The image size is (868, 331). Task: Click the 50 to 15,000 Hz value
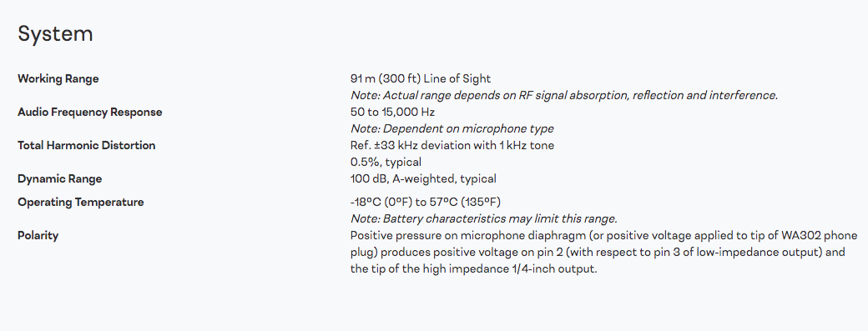tap(392, 113)
